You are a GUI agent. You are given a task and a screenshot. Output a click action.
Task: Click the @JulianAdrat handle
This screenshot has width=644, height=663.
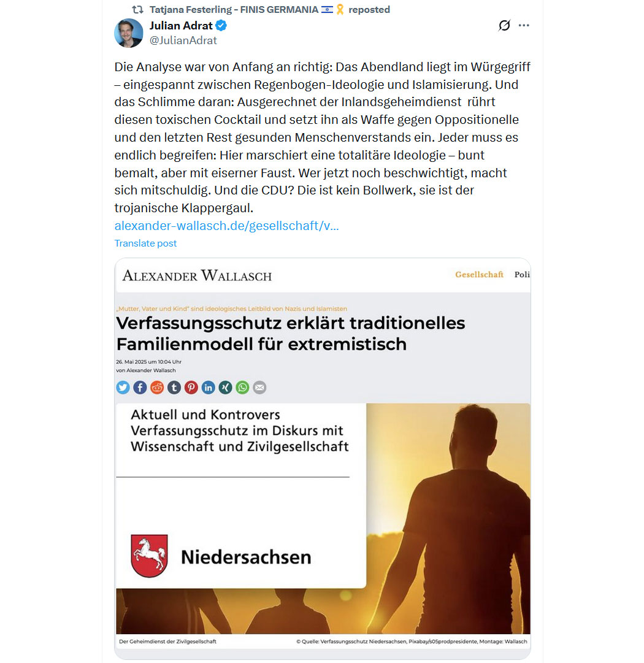click(x=183, y=40)
